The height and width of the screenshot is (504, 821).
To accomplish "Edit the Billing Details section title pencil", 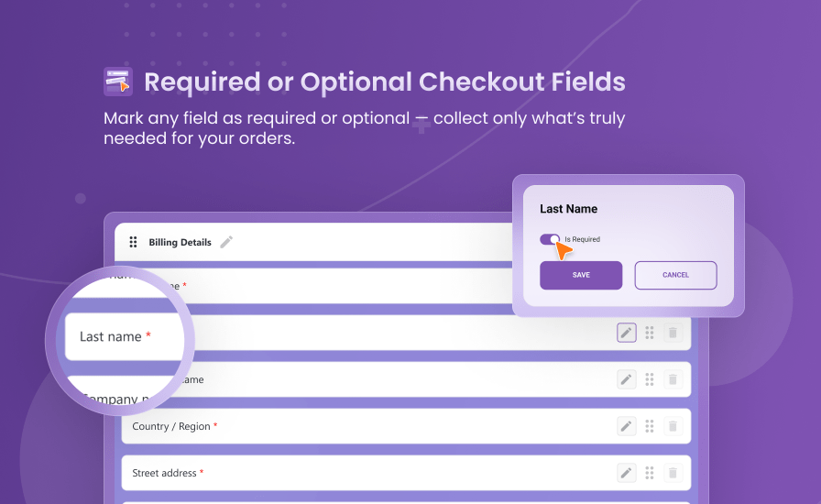I will pos(226,242).
